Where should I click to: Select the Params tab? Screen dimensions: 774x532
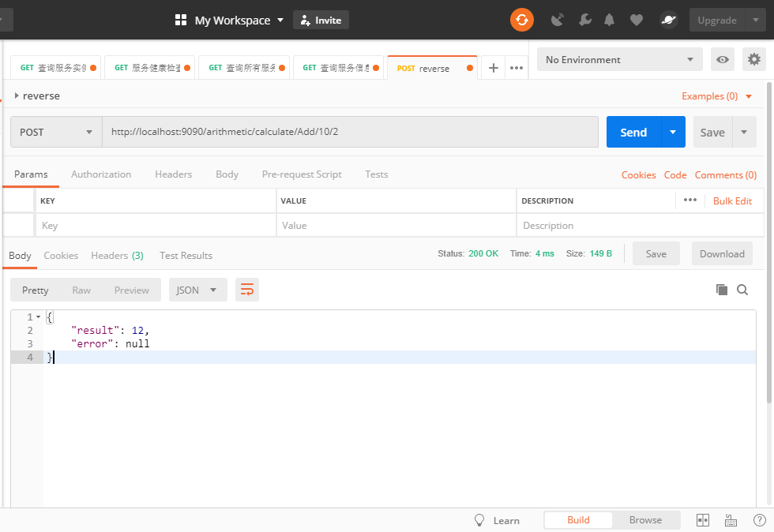pos(31,174)
